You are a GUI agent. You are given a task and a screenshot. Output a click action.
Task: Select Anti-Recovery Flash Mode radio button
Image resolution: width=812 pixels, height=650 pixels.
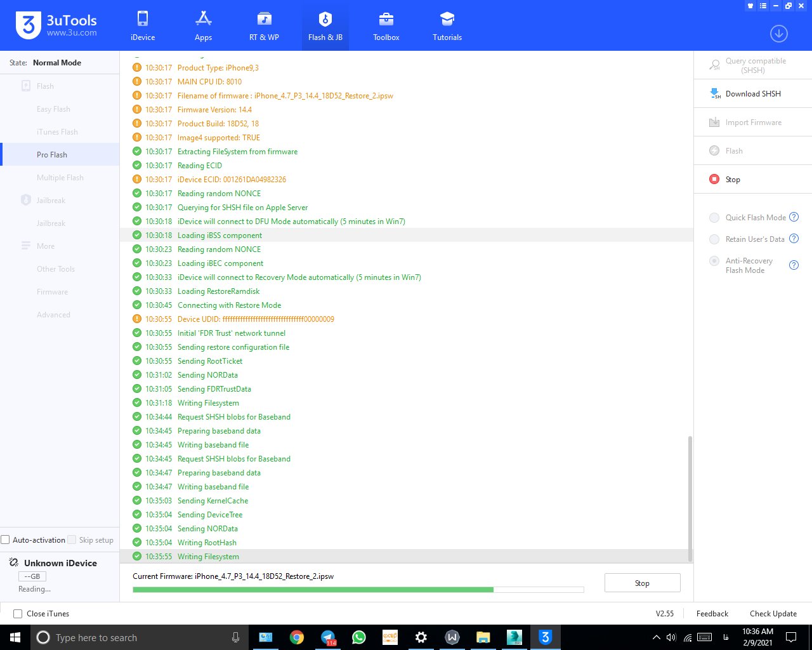[714, 261]
